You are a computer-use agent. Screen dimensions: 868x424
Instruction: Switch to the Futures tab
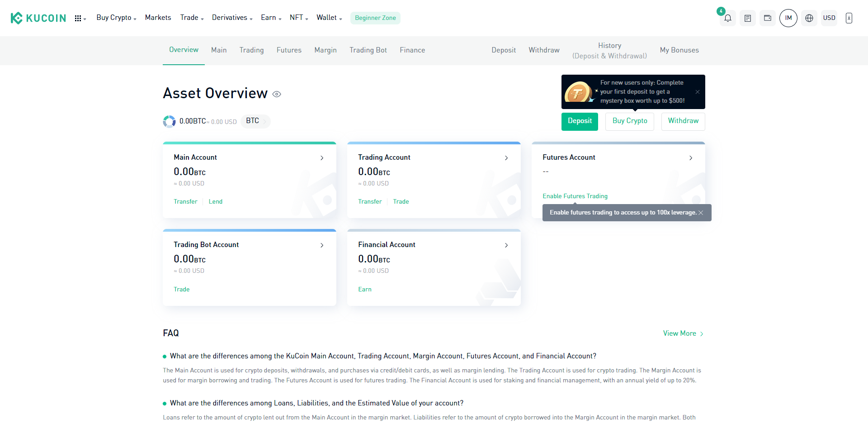pyautogui.click(x=289, y=50)
